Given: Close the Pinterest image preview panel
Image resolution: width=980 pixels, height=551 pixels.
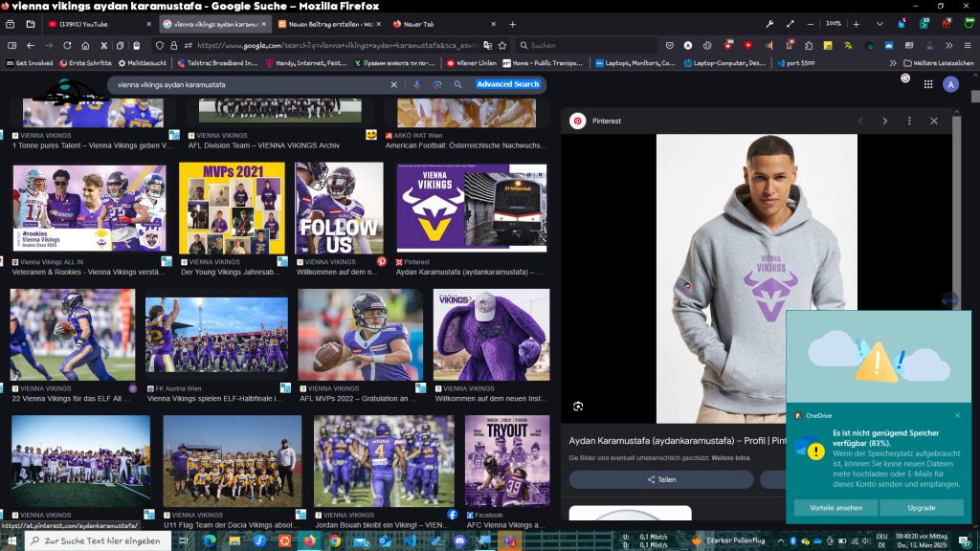Looking at the screenshot, I should click(934, 121).
